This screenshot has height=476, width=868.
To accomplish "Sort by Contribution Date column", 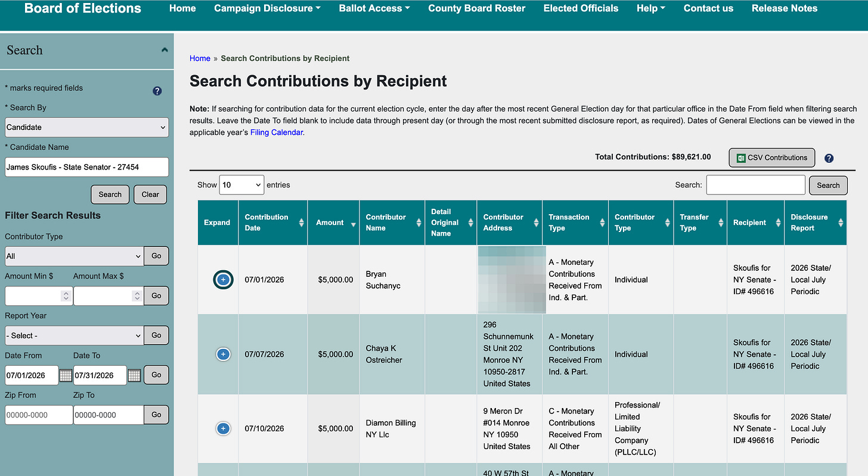I will (x=273, y=222).
